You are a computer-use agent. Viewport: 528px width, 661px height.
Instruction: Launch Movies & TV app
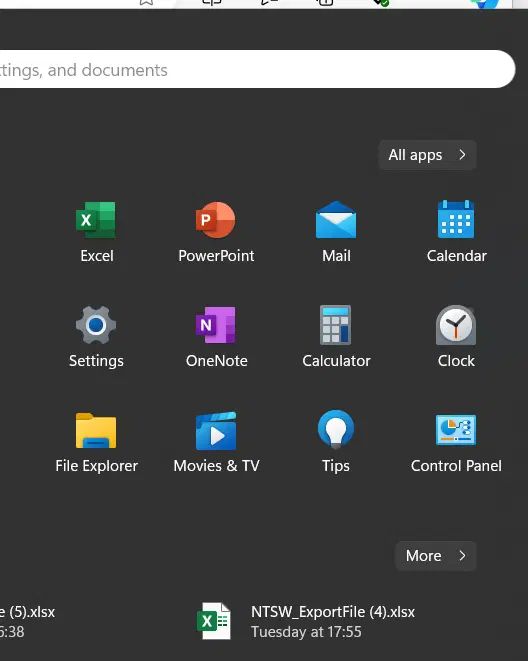coord(216,443)
